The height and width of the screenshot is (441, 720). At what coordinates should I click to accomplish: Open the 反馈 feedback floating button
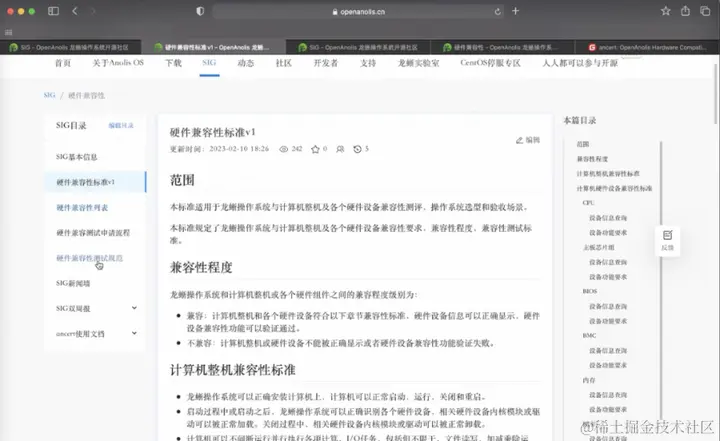point(667,240)
